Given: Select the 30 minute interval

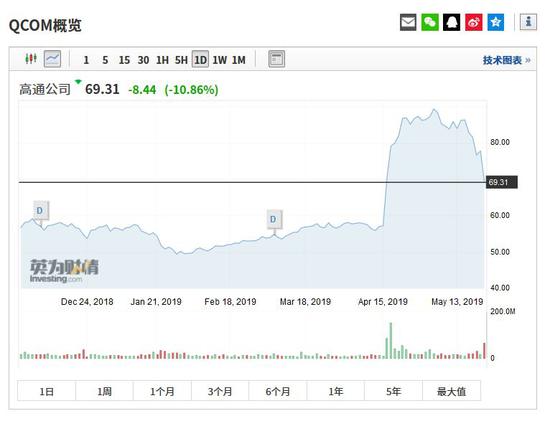Looking at the screenshot, I should (x=143, y=60).
